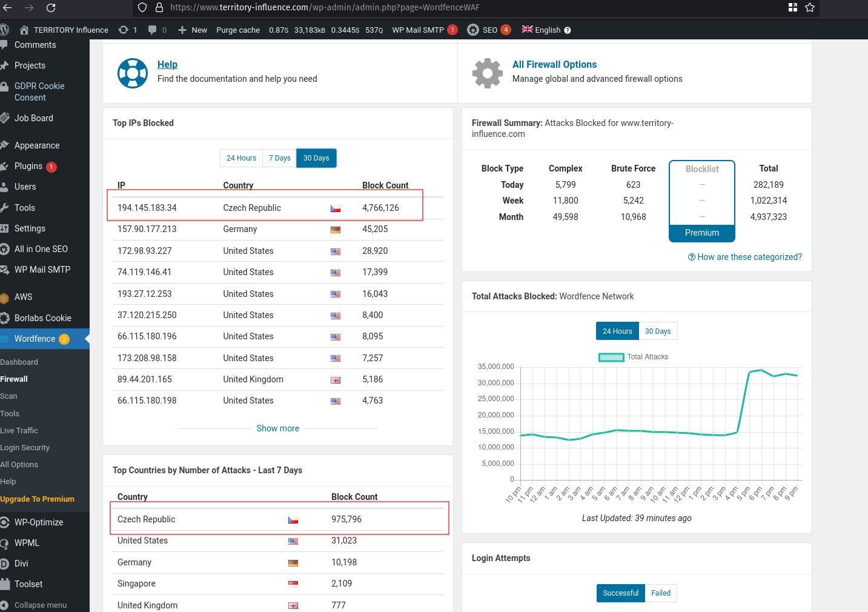Select Failed login attempts tab

tap(661, 593)
